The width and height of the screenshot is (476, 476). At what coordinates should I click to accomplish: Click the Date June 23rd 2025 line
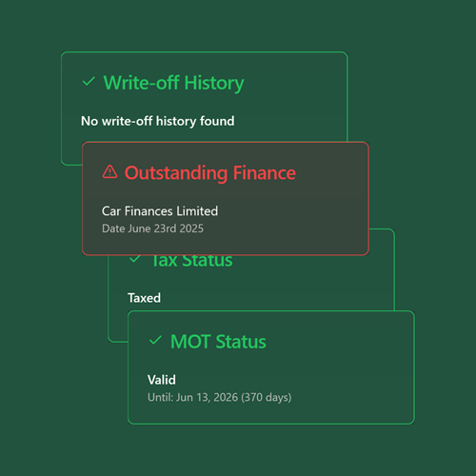[152, 228]
